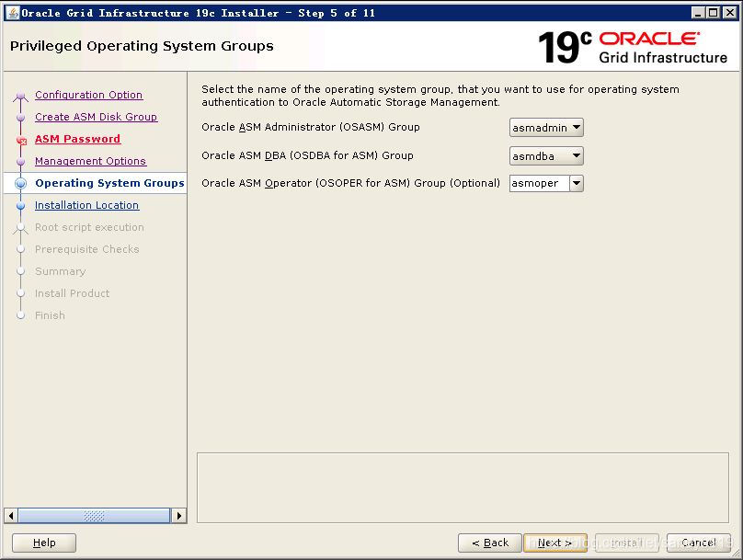Click the Create ASM Disk Group step bullet
The image size is (743, 560).
(20, 117)
